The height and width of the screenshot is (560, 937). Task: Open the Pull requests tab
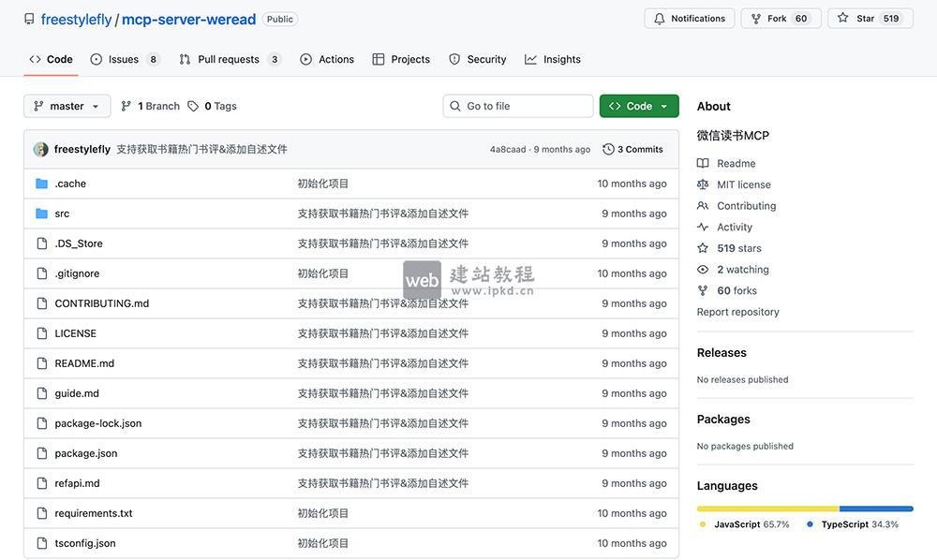pos(229,59)
